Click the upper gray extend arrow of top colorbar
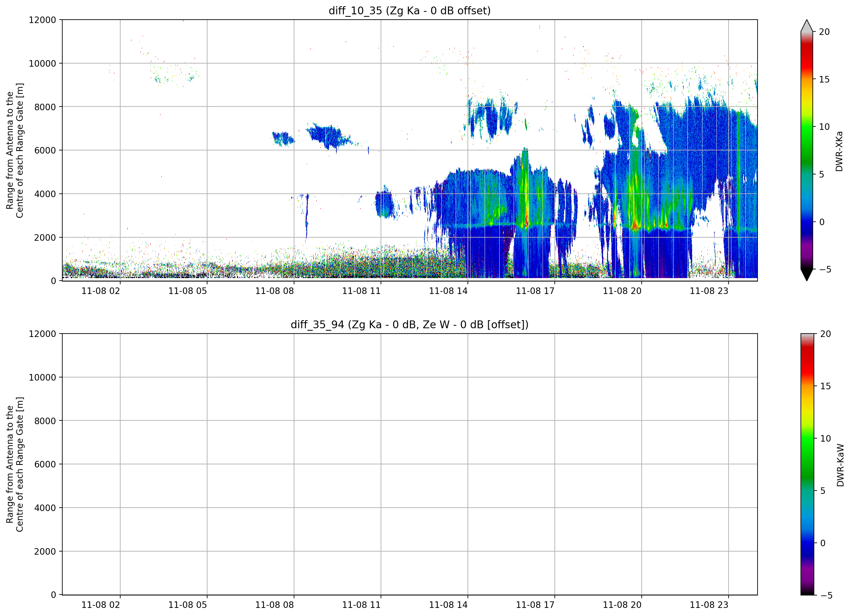 click(x=806, y=26)
